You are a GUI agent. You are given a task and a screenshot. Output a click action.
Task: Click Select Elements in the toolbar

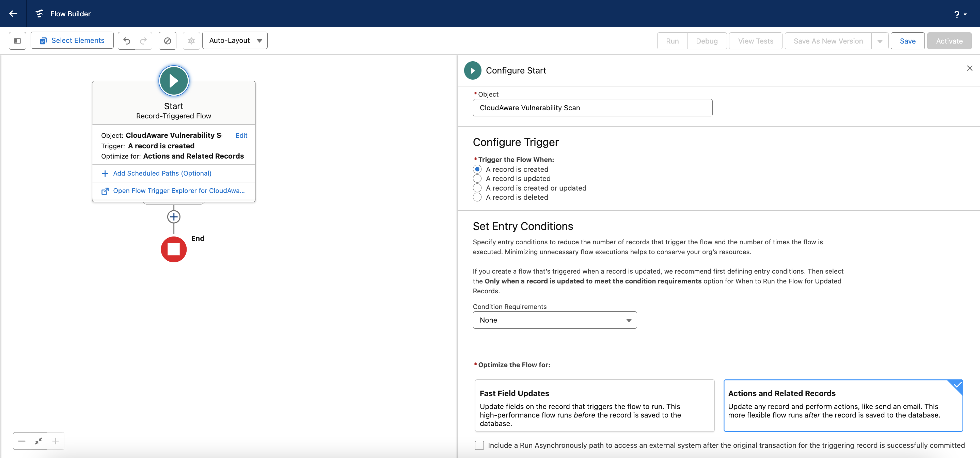click(72, 40)
